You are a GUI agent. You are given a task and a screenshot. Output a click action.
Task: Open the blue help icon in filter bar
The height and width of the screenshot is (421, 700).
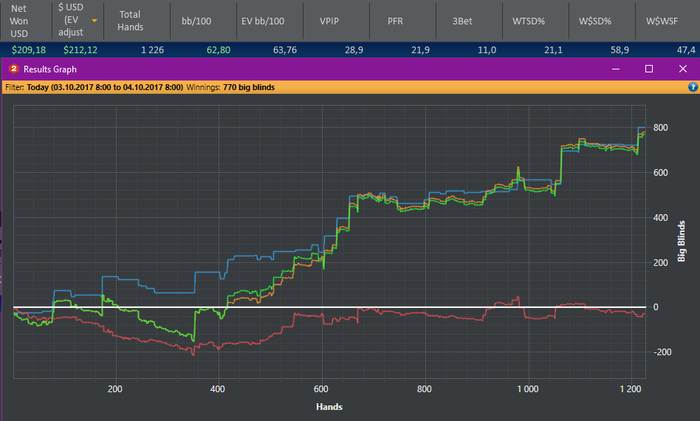tap(693, 87)
